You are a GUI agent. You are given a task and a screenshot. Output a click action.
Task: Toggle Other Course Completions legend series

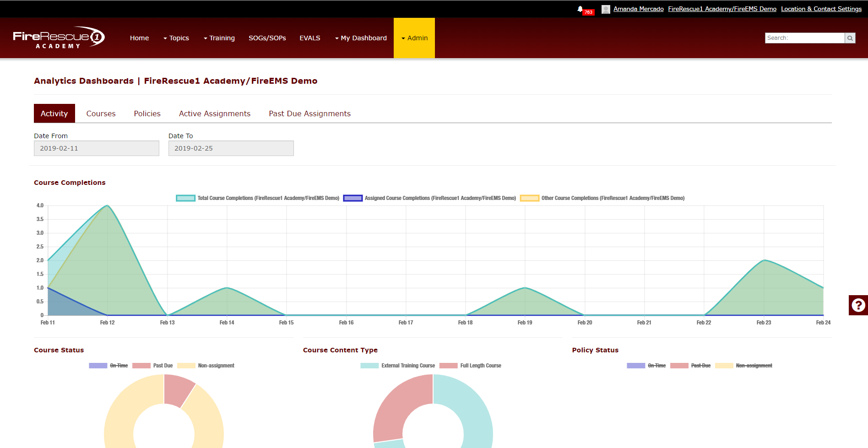(602, 198)
